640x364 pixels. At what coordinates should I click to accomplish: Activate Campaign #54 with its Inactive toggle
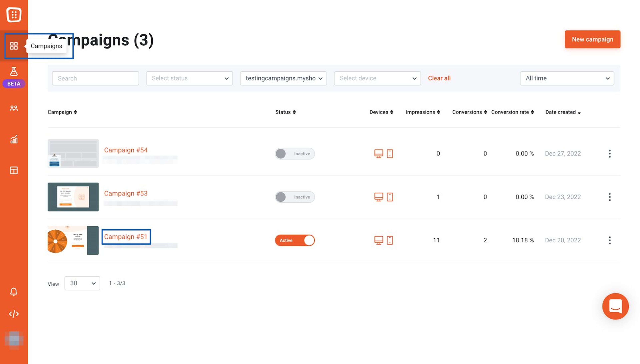295,154
